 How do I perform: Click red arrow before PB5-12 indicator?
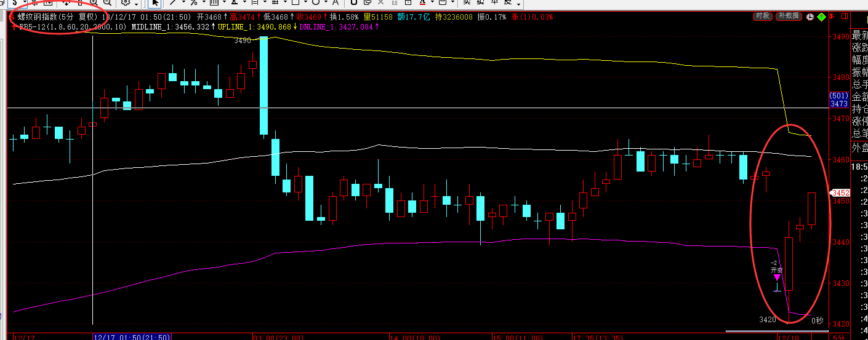coord(13,27)
